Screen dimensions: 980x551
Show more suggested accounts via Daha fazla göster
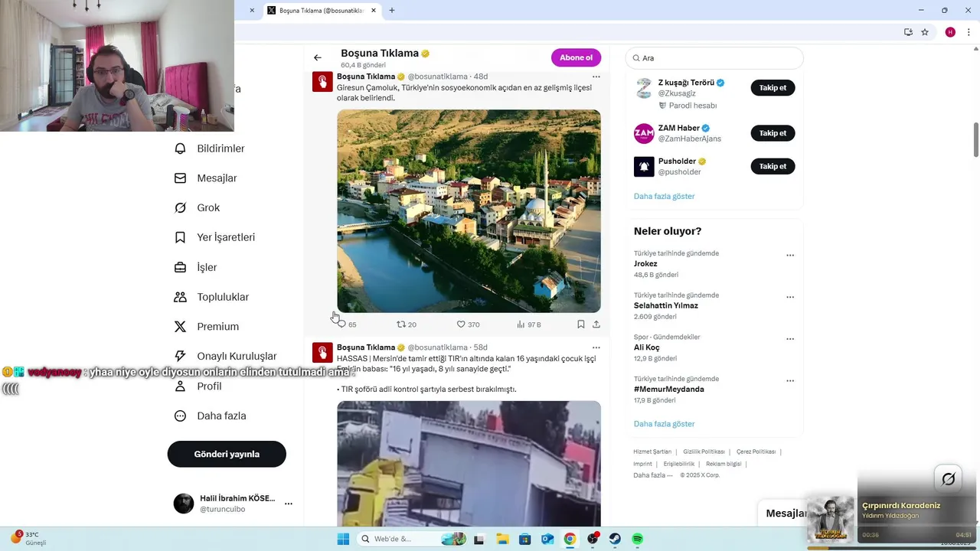[x=664, y=197]
